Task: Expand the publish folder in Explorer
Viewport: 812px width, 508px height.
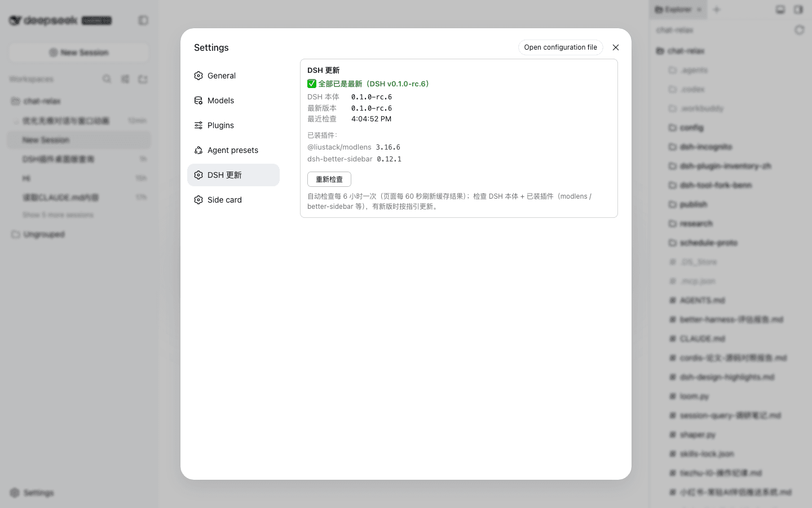Action: coord(731,204)
